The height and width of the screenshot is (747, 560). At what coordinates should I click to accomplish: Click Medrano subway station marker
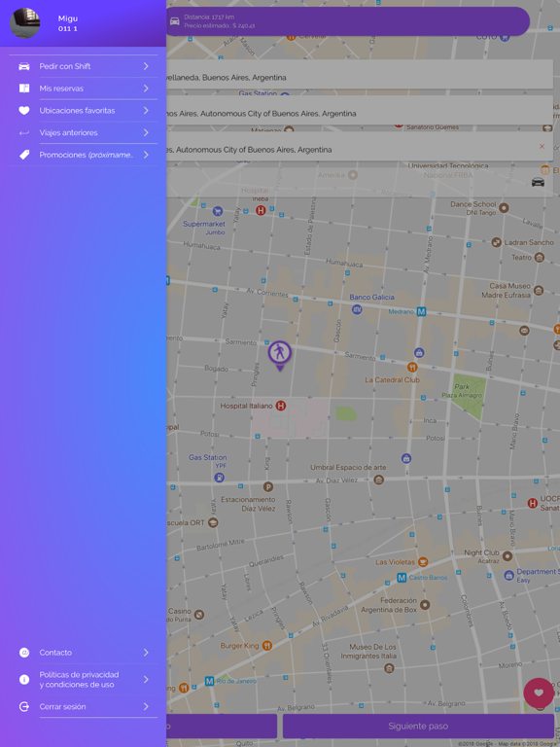coord(421,311)
